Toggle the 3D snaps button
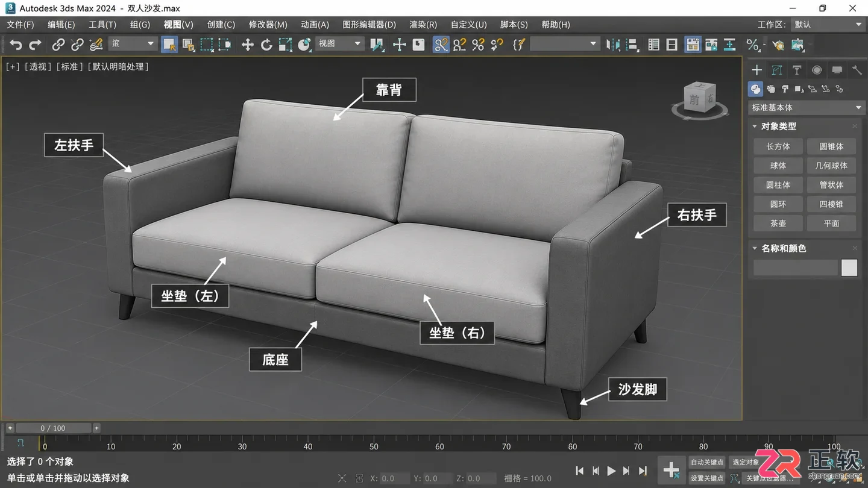Image resolution: width=868 pixels, height=488 pixels. click(x=441, y=45)
